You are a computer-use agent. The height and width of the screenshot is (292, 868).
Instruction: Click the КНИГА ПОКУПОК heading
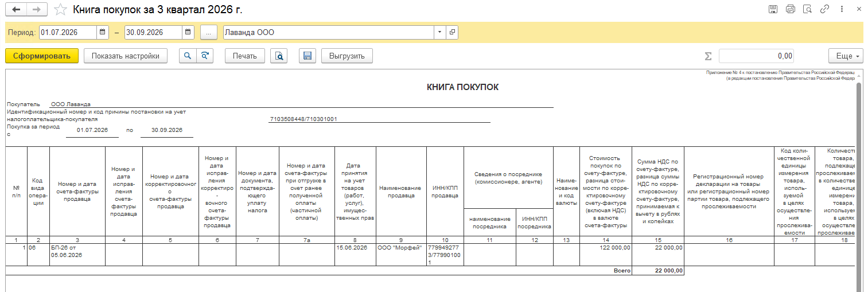[462, 87]
